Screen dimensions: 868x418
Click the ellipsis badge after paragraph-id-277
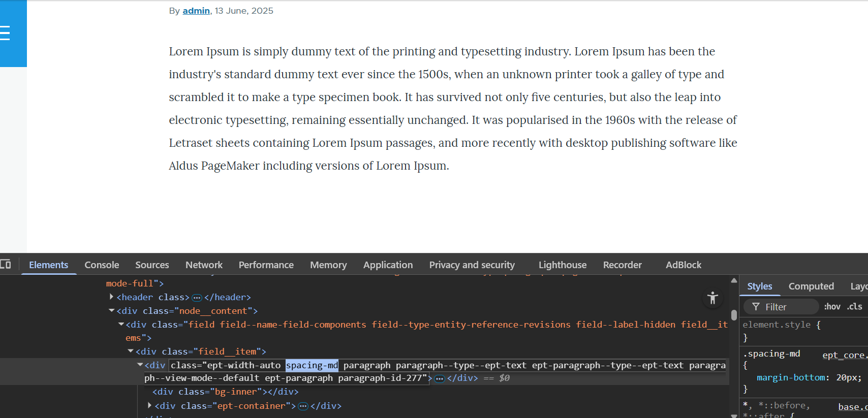pos(440,378)
